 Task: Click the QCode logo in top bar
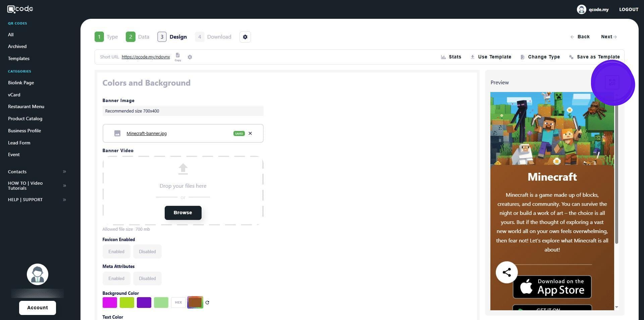click(20, 9)
